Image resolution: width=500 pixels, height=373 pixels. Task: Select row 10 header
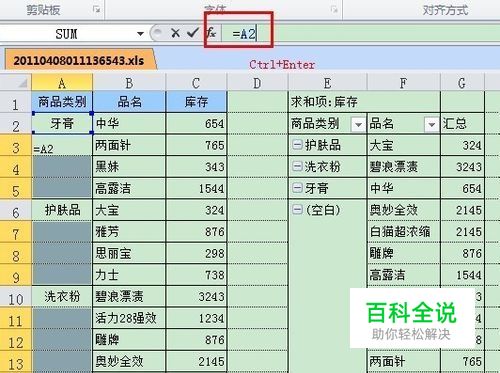pos(16,297)
